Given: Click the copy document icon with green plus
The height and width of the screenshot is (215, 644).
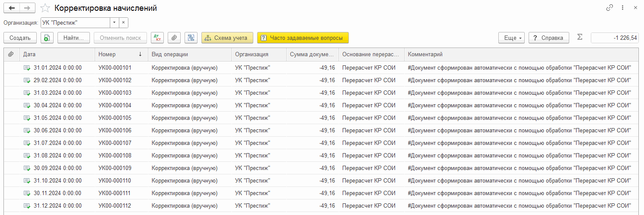Looking at the screenshot, I should click(47, 38).
